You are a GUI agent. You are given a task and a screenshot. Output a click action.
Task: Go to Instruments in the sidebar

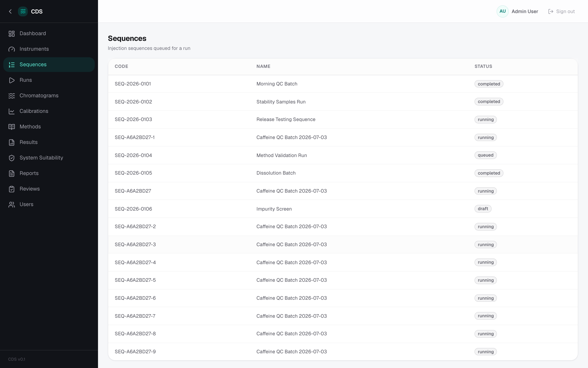(x=49, y=49)
